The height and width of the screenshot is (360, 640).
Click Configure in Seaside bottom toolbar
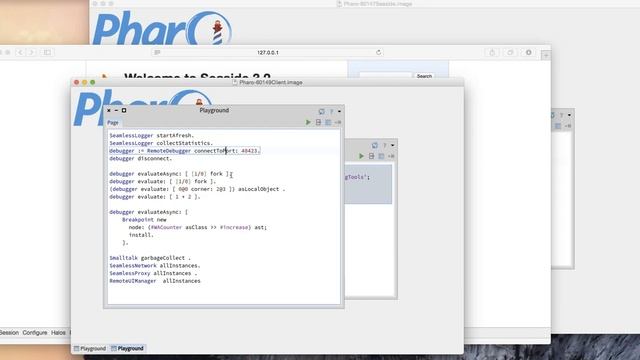coord(35,333)
